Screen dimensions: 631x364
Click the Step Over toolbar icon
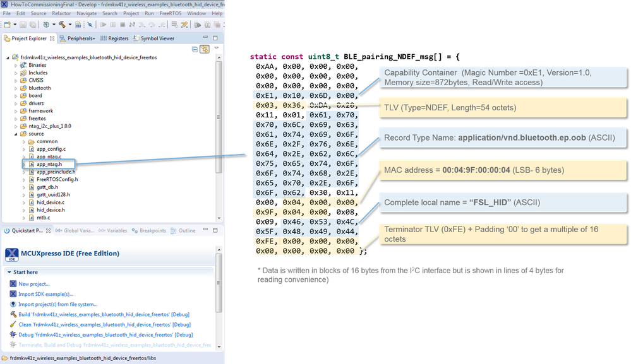pos(152,25)
